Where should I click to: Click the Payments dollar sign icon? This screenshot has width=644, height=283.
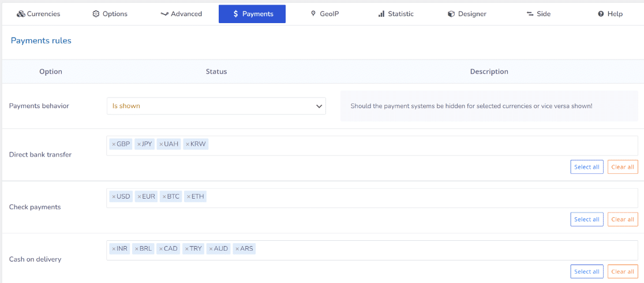point(235,14)
